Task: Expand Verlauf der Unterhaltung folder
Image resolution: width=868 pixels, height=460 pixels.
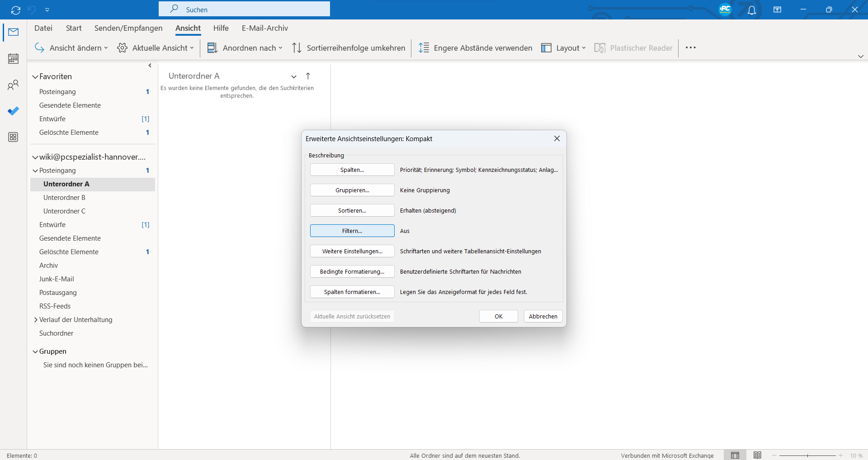Action: pos(36,320)
